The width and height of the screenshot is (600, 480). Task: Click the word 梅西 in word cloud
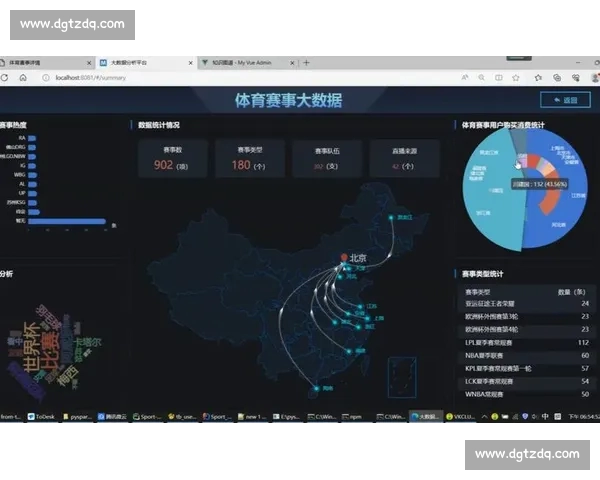tap(67, 375)
